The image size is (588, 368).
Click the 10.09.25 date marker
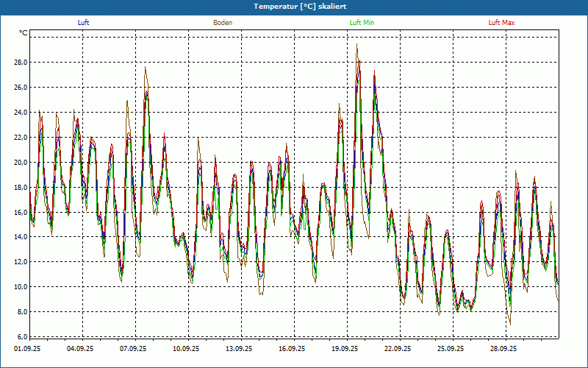(x=186, y=350)
